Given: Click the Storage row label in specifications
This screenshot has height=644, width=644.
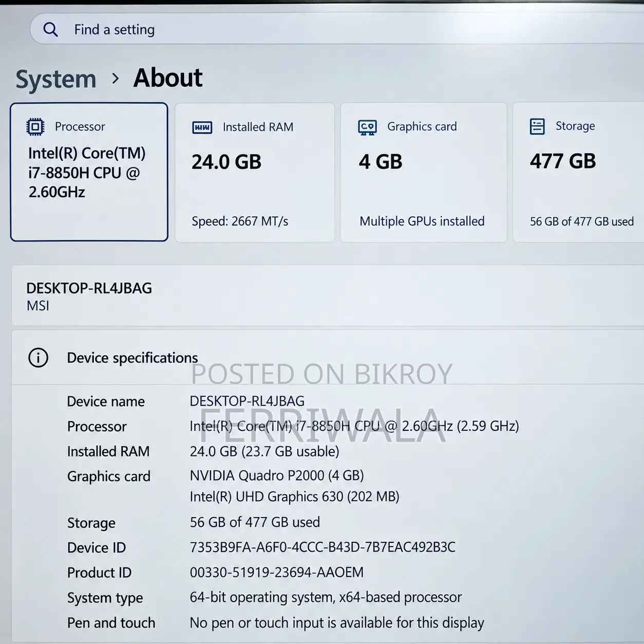Looking at the screenshot, I should [91, 523].
